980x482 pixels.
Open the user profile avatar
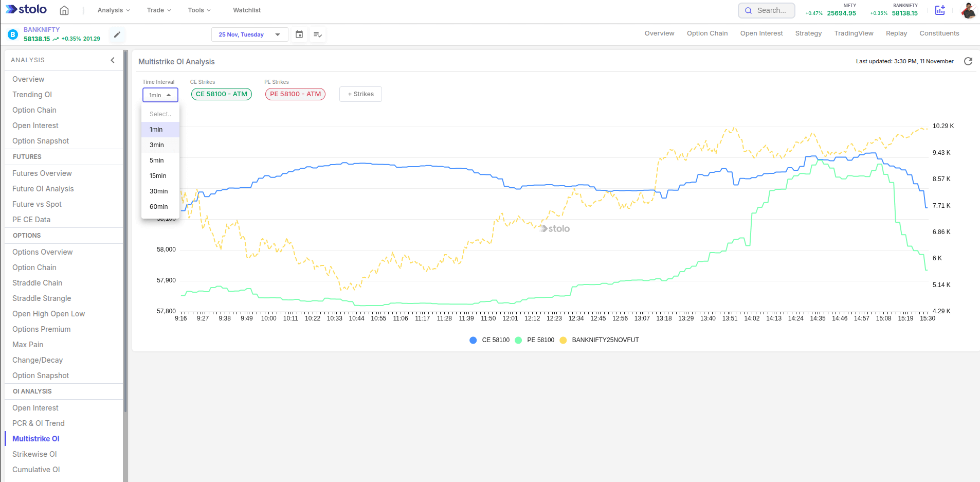968,10
